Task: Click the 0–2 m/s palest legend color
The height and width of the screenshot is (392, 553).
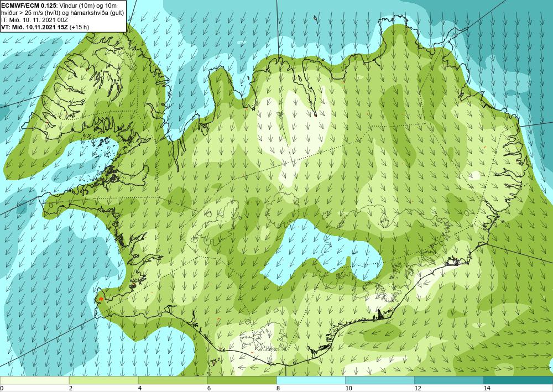Action: [x=34, y=380]
